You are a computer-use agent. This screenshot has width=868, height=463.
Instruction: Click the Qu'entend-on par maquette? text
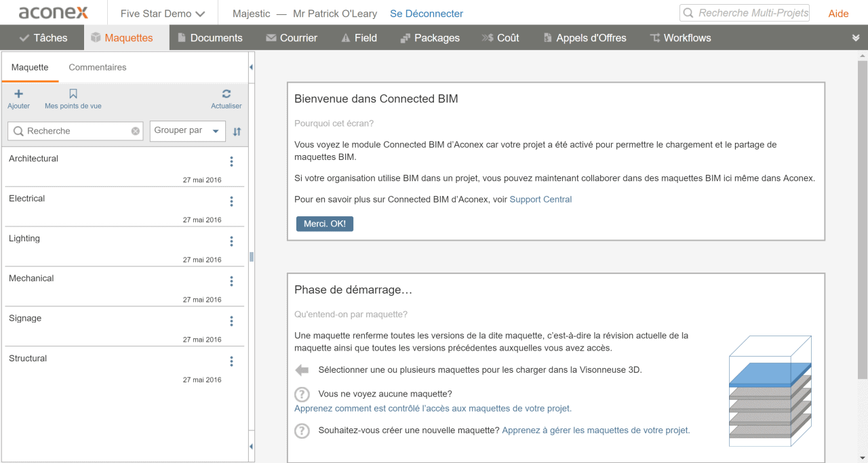tap(351, 314)
